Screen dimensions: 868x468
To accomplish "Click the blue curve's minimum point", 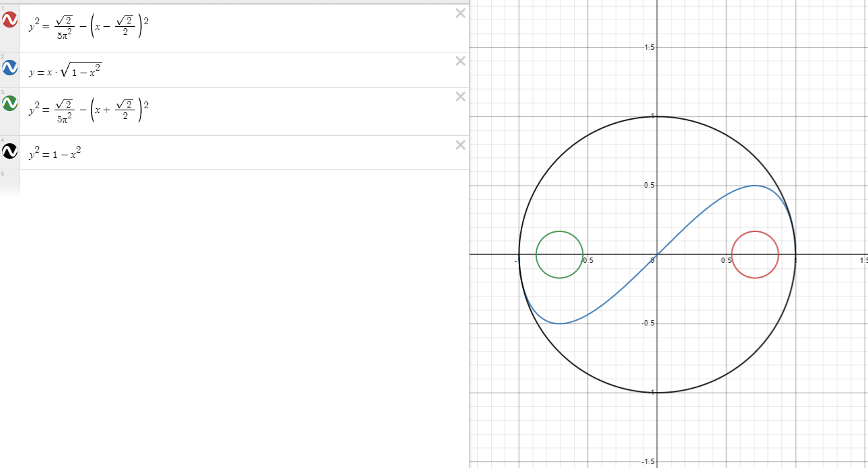I will (x=559, y=323).
